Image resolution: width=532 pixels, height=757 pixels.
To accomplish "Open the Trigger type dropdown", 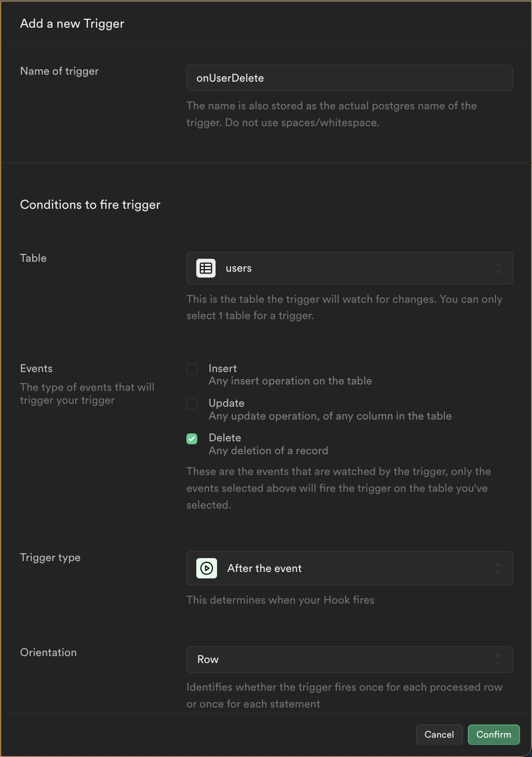I will click(x=350, y=568).
